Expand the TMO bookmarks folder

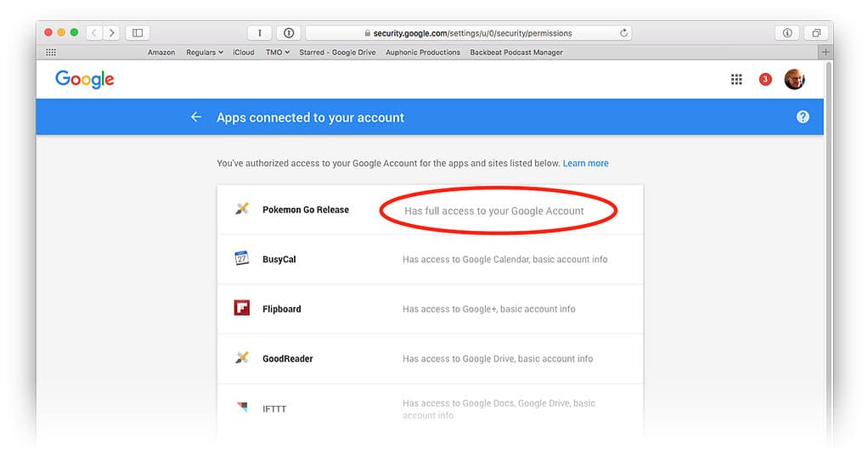click(x=278, y=52)
